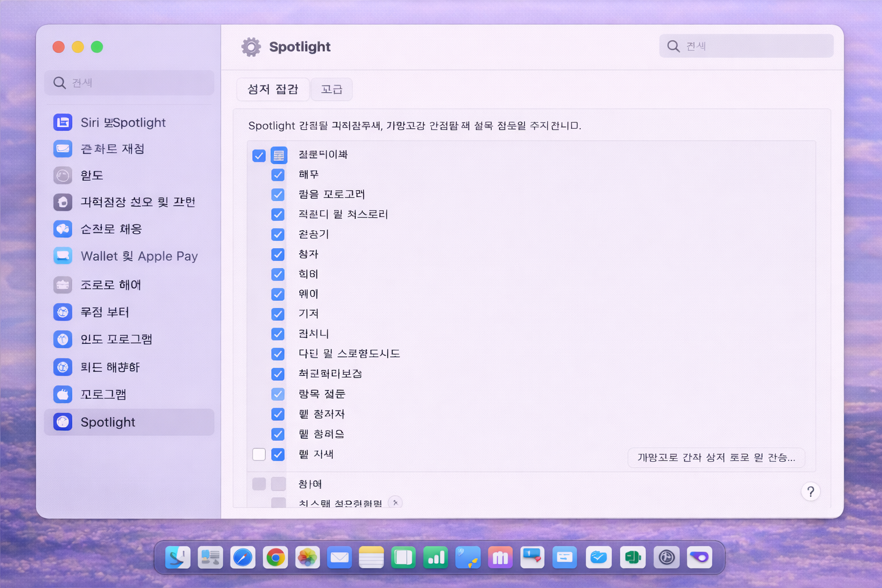Click the 다틴 밀 스로함도시드 row label
Viewport: 882px width, 588px height.
pyautogui.click(x=349, y=354)
